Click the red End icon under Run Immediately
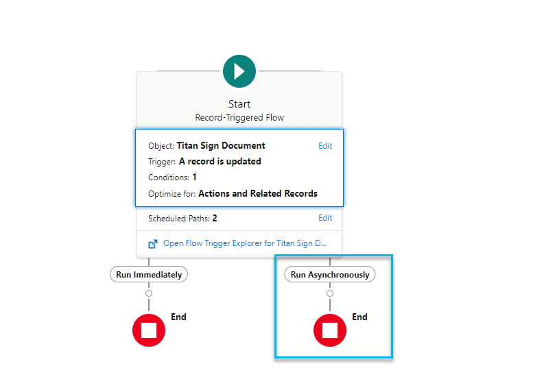The height and width of the screenshot is (392, 555). tap(149, 330)
